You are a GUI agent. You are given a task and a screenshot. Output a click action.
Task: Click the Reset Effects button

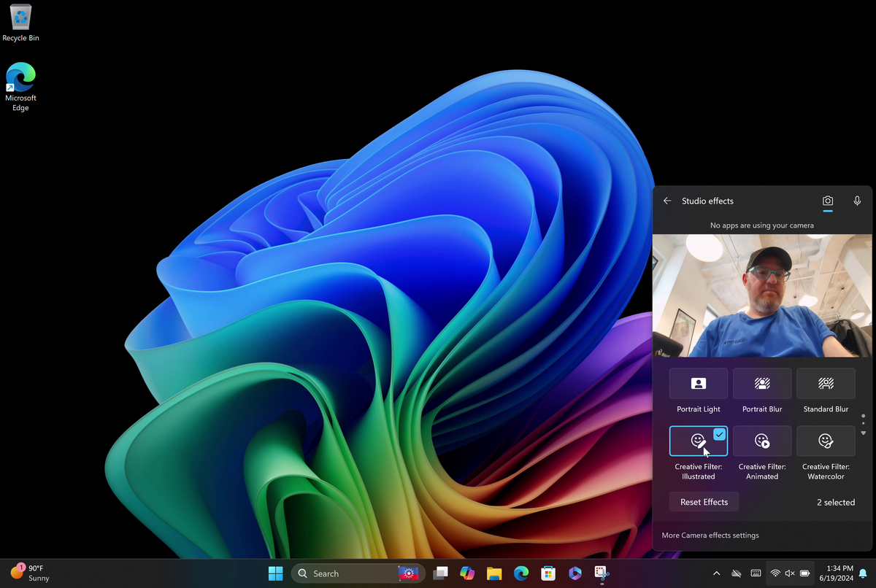point(704,502)
